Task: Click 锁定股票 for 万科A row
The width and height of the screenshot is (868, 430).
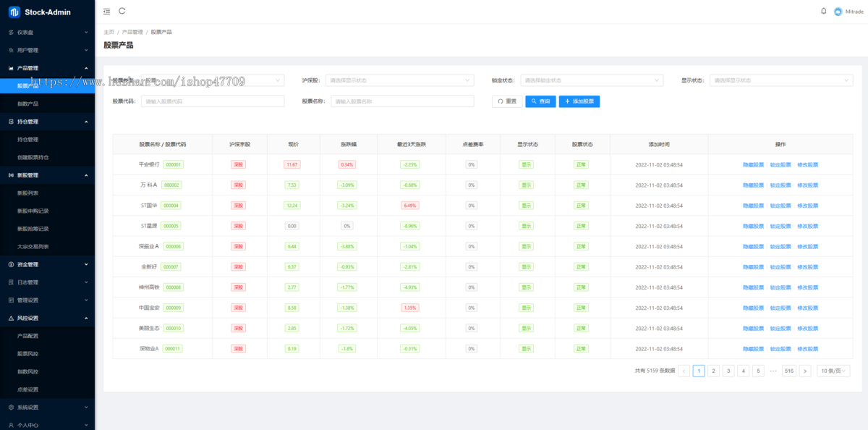Action: pyautogui.click(x=780, y=185)
